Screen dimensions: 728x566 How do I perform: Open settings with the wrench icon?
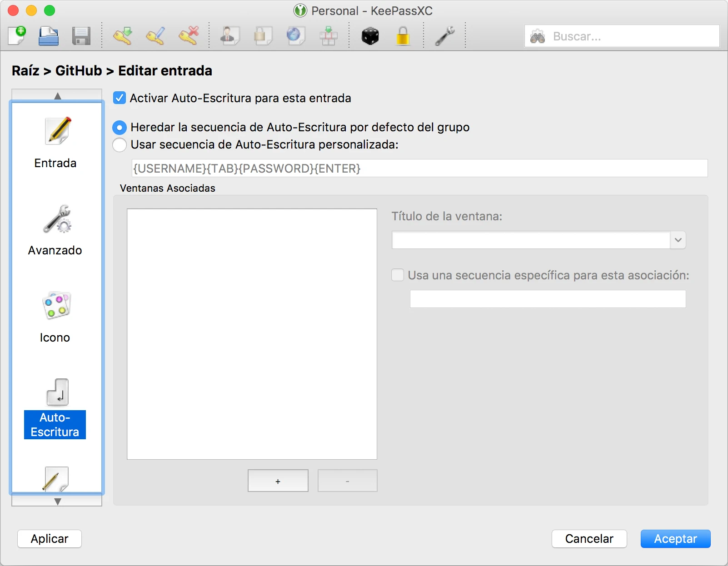tap(444, 36)
